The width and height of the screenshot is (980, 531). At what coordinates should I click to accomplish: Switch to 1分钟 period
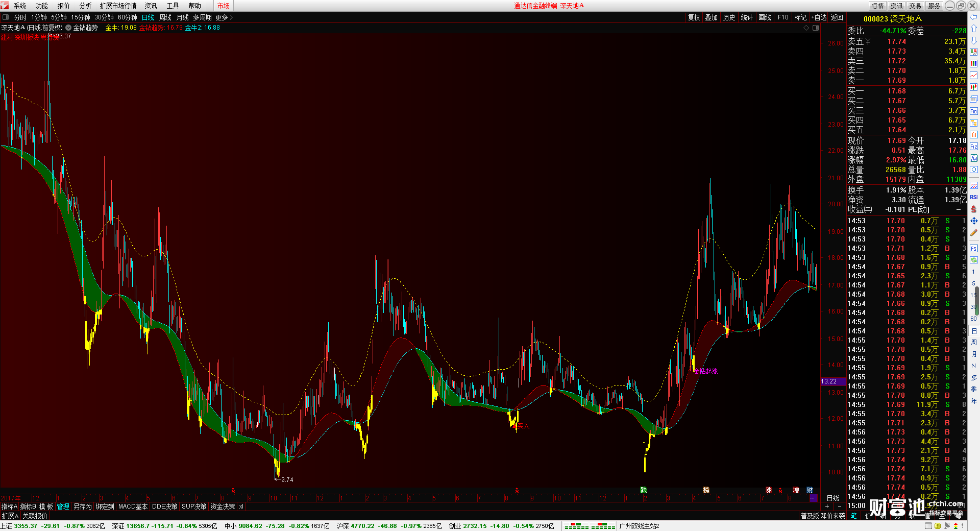coord(39,17)
